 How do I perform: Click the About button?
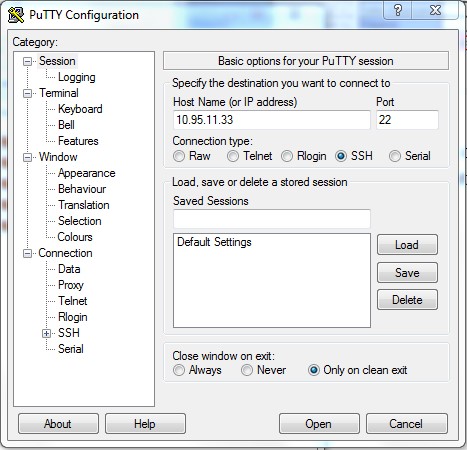point(58,424)
